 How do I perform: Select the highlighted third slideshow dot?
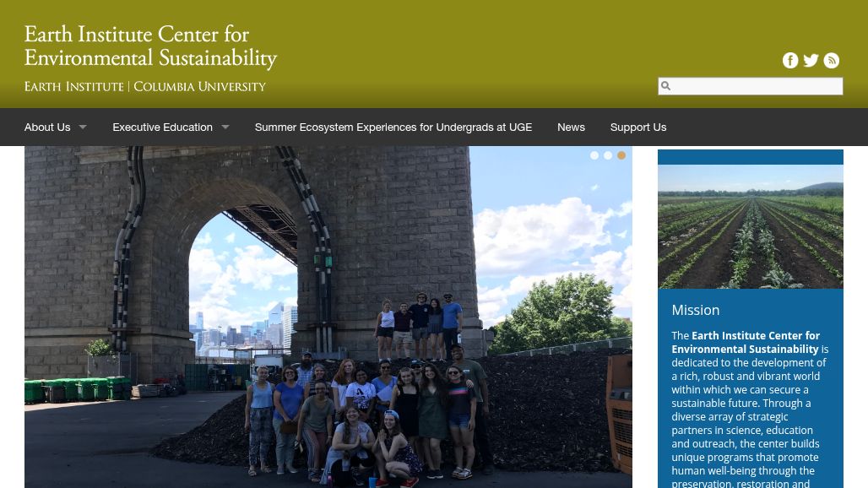(x=621, y=155)
